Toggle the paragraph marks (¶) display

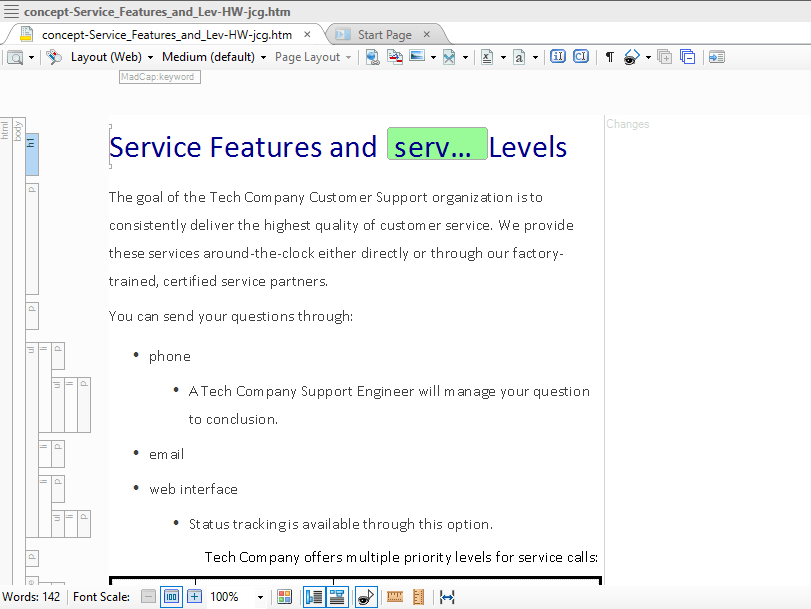609,57
